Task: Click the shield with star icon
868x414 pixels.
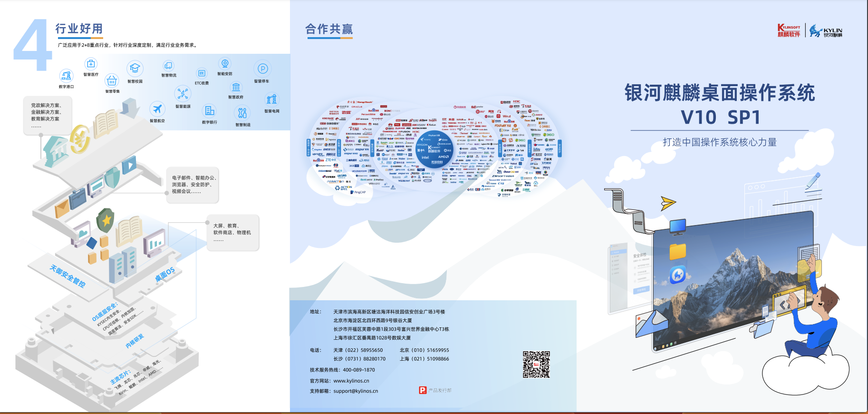Action: [106, 220]
